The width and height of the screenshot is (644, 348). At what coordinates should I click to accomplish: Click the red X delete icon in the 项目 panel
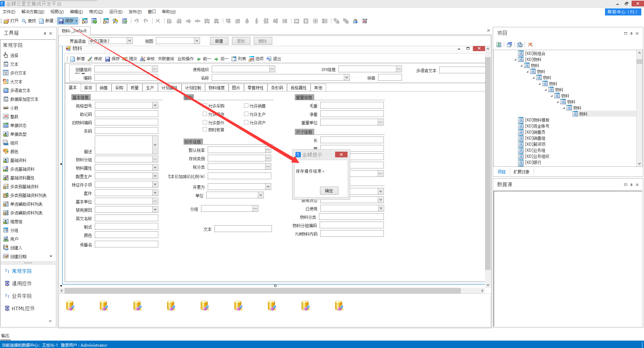point(530,44)
